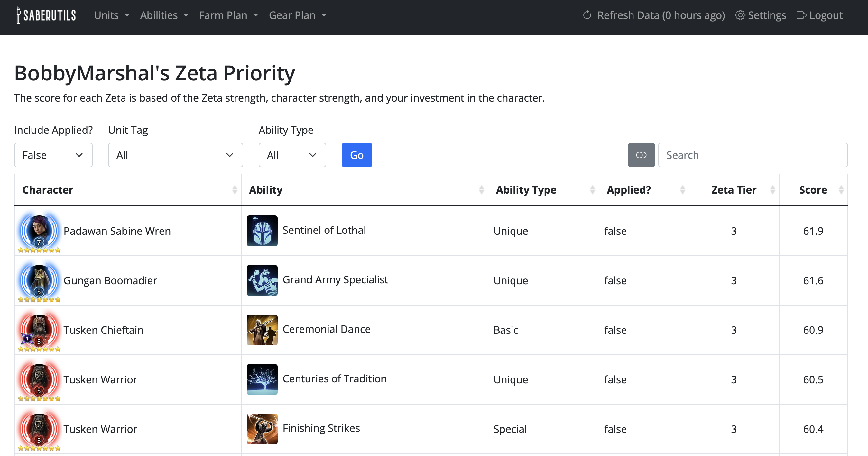Click the Settings gear icon
The width and height of the screenshot is (868, 456).
point(740,15)
